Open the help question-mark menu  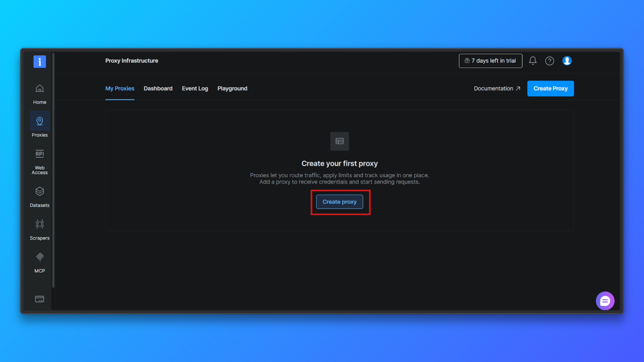550,61
